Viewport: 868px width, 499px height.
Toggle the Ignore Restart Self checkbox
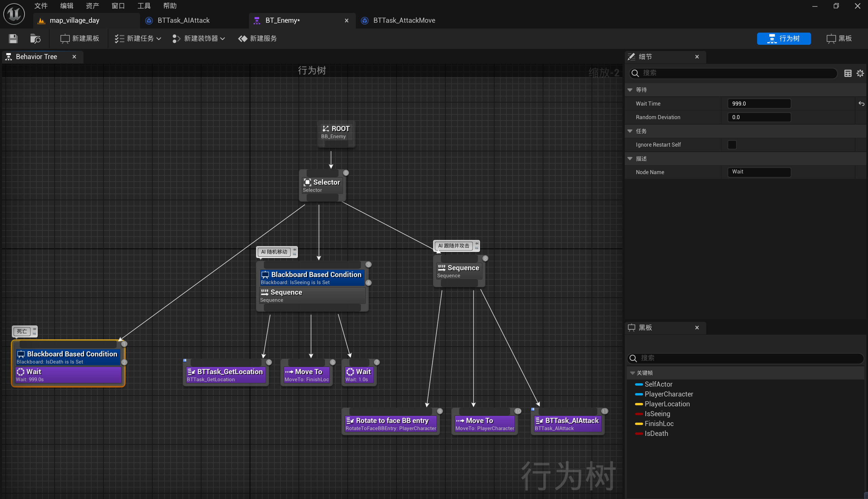click(732, 145)
